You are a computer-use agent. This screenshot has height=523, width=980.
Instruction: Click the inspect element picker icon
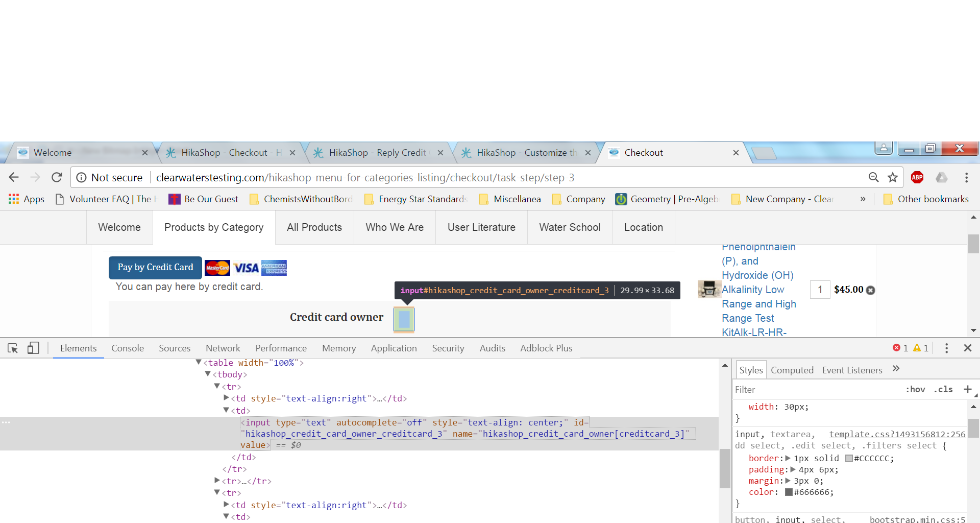(x=13, y=348)
